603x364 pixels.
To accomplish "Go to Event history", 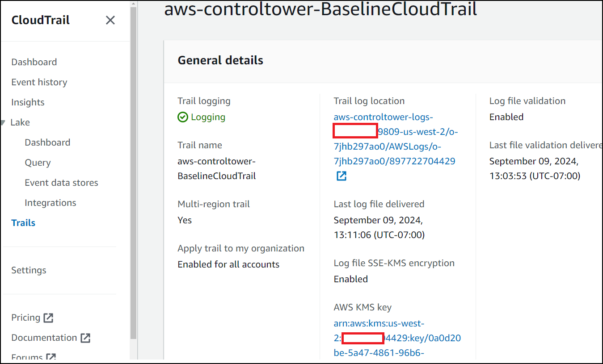I will [x=39, y=82].
